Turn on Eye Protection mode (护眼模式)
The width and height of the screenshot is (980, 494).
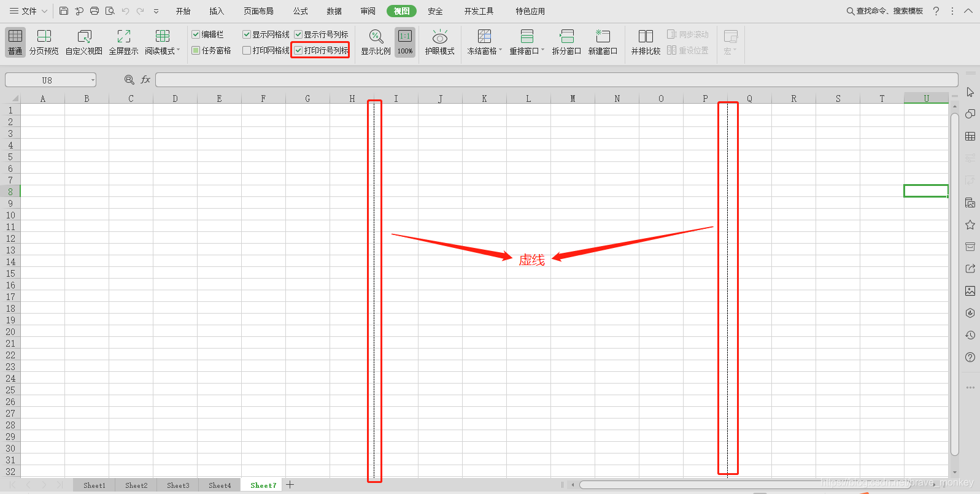tap(440, 42)
